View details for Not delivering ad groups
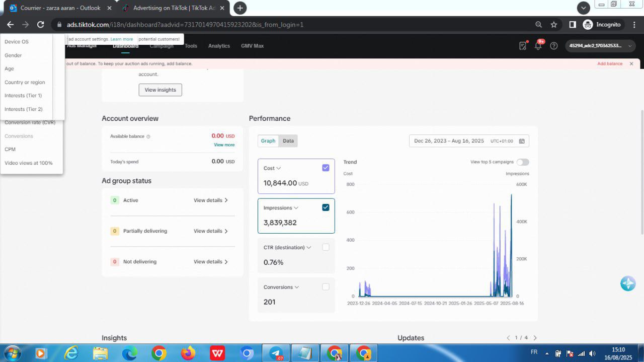The width and height of the screenshot is (644, 362). (211, 262)
